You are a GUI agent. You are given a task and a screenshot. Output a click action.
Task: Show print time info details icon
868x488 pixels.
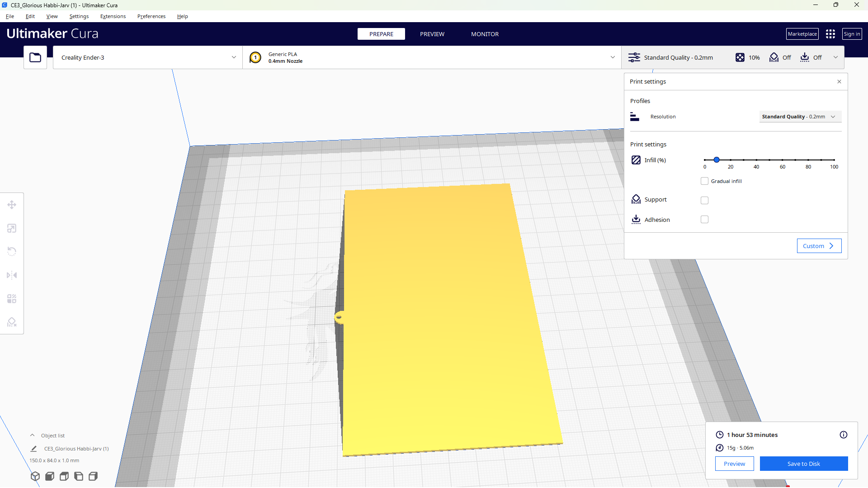pyautogui.click(x=843, y=435)
